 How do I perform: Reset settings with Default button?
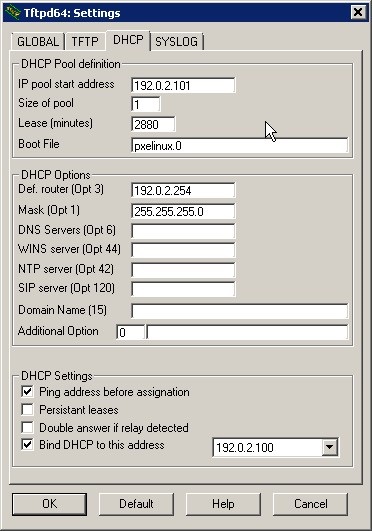[136, 504]
